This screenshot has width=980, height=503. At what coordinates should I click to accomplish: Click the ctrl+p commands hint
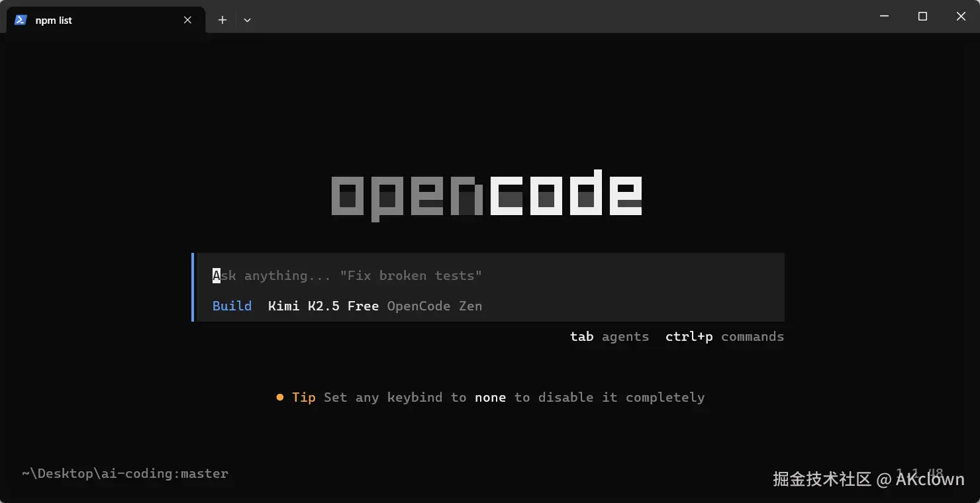point(724,336)
